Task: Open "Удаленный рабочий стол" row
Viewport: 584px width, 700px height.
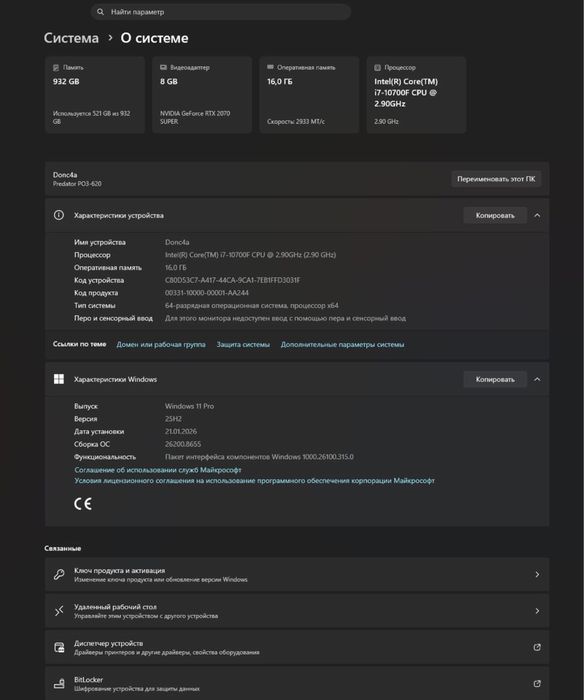Action: tap(297, 611)
